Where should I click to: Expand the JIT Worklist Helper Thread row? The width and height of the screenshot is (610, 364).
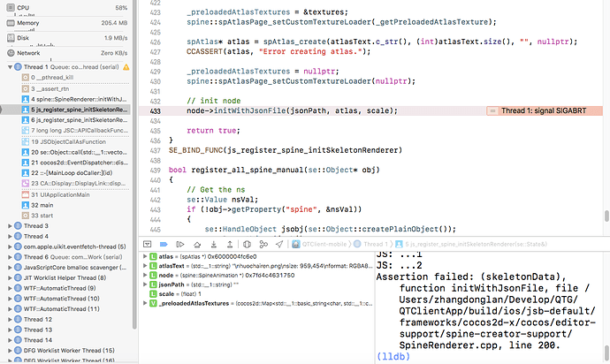click(10, 277)
